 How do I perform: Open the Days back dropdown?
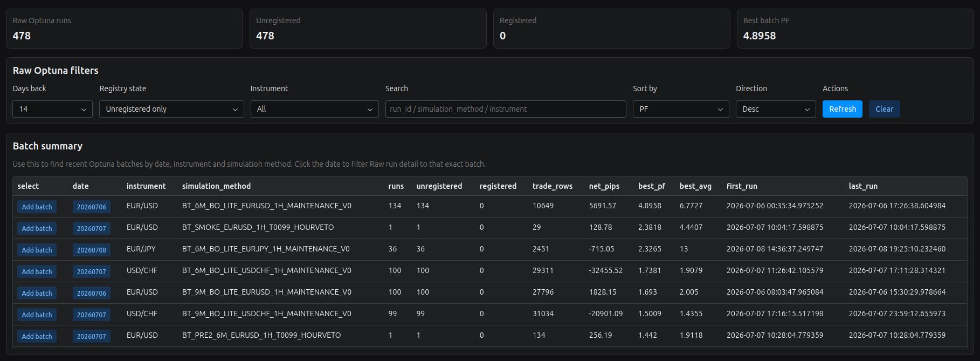click(x=52, y=109)
